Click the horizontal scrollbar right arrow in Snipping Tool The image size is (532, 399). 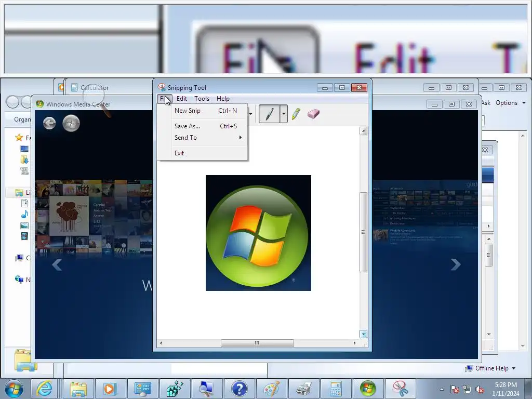[x=354, y=343]
